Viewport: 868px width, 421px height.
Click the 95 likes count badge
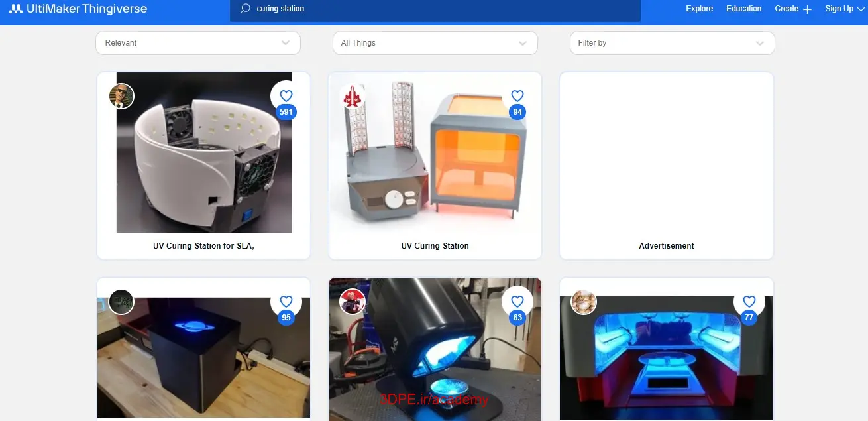pos(286,318)
